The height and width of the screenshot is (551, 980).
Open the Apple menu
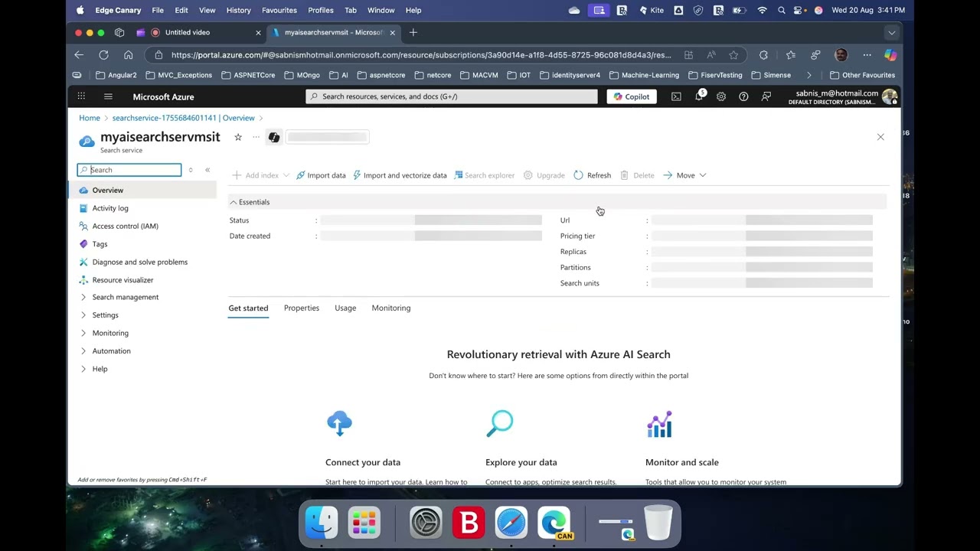click(x=80, y=10)
